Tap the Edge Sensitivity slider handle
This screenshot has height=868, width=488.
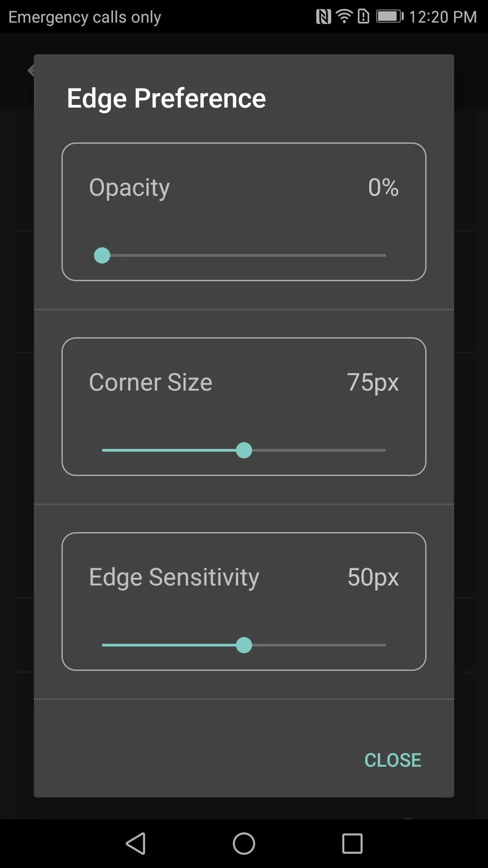[x=244, y=645]
